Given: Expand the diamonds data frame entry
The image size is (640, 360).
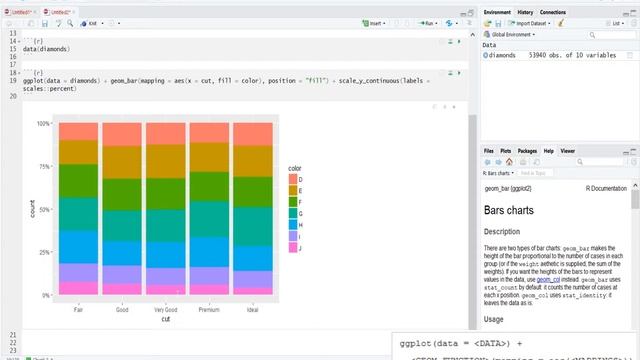Looking at the screenshot, I should (x=485, y=55).
